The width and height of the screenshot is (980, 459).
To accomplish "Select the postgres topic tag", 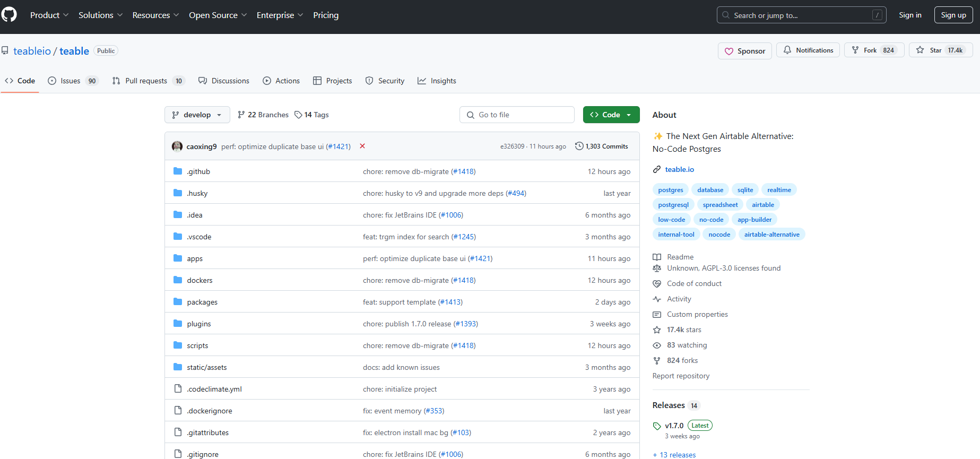I will (671, 189).
